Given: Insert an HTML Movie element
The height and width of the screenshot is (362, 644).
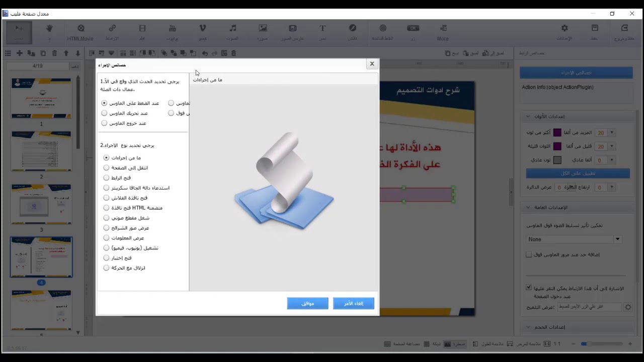Looking at the screenshot, I should click(80, 32).
